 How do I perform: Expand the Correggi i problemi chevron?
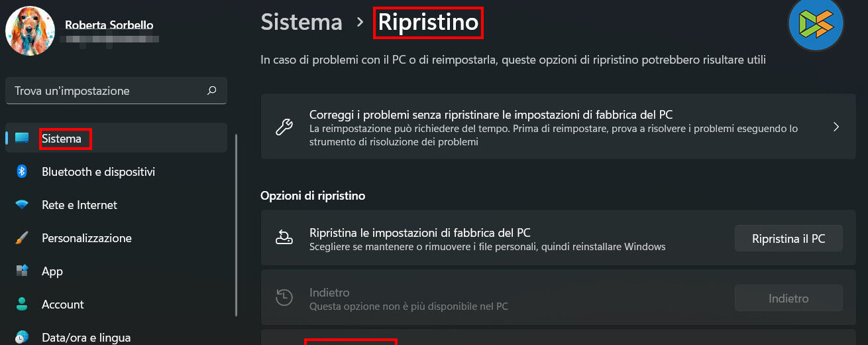click(x=836, y=126)
